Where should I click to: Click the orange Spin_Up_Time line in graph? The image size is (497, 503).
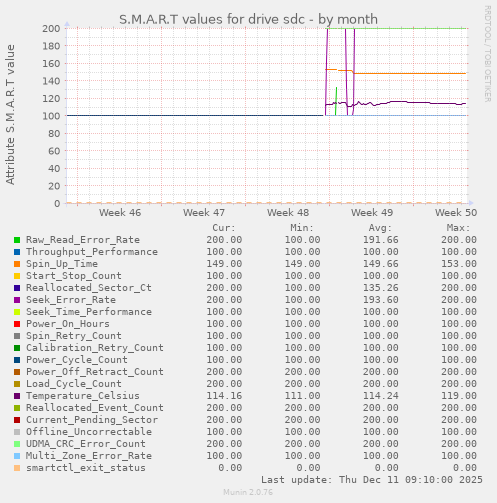(x=410, y=73)
